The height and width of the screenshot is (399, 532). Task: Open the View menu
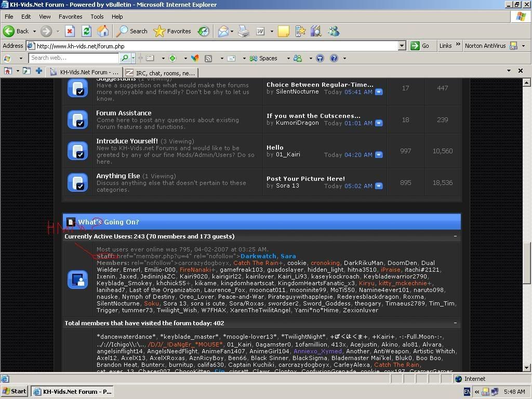(45, 17)
